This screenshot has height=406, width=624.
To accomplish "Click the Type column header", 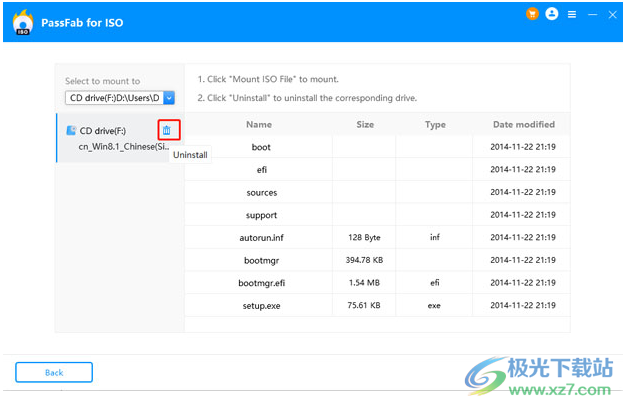I will coord(435,125).
